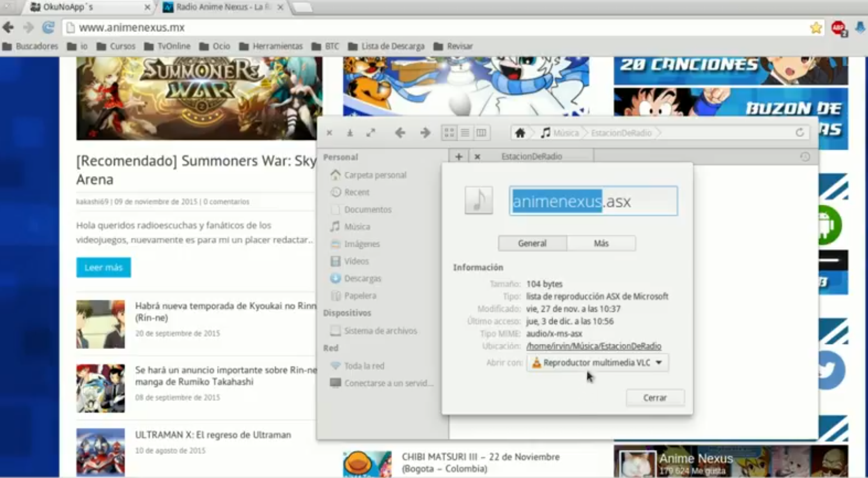The width and height of the screenshot is (868, 478).
Task: Open the /home/irvin/Música/EstacionDeRadio location link
Action: tap(594, 346)
